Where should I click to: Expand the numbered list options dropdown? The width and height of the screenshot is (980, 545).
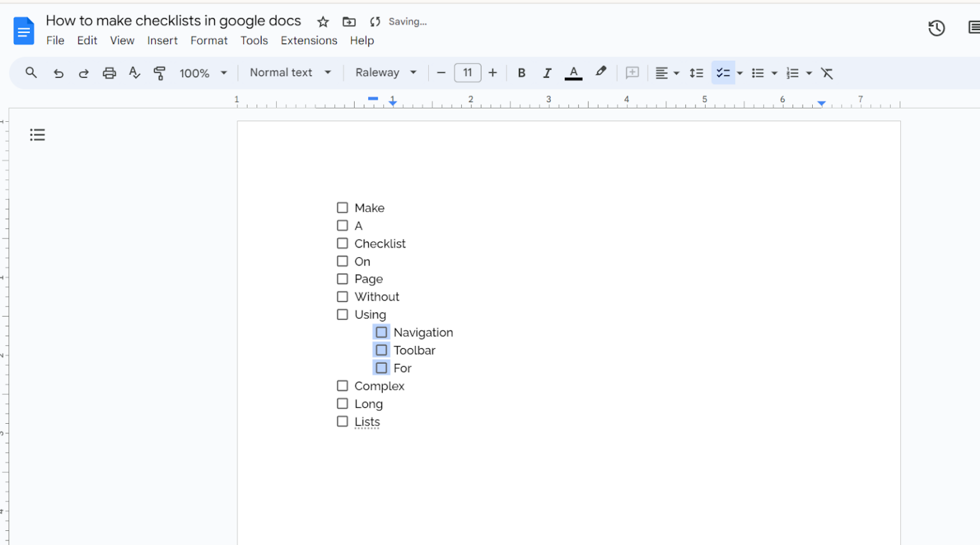[x=809, y=73]
